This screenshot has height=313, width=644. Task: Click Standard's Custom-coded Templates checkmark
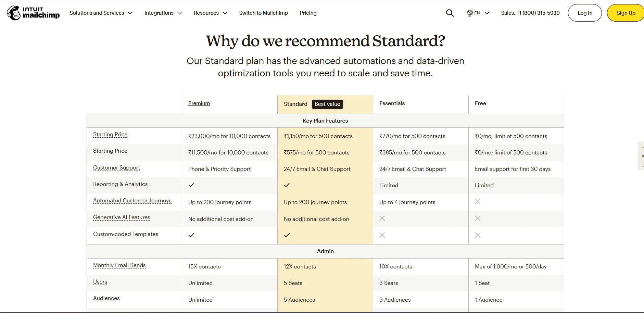pos(287,235)
